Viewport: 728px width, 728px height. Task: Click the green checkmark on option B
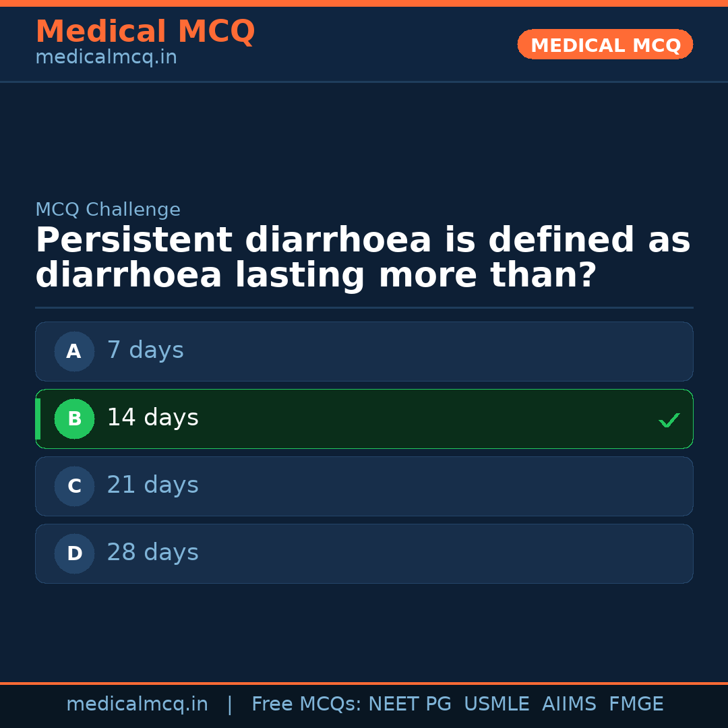(669, 420)
